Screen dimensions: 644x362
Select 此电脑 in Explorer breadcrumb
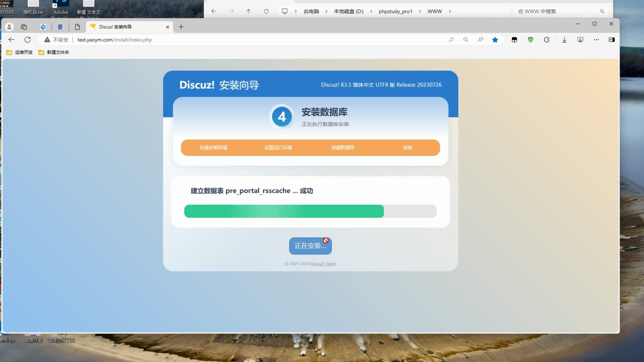311,11
